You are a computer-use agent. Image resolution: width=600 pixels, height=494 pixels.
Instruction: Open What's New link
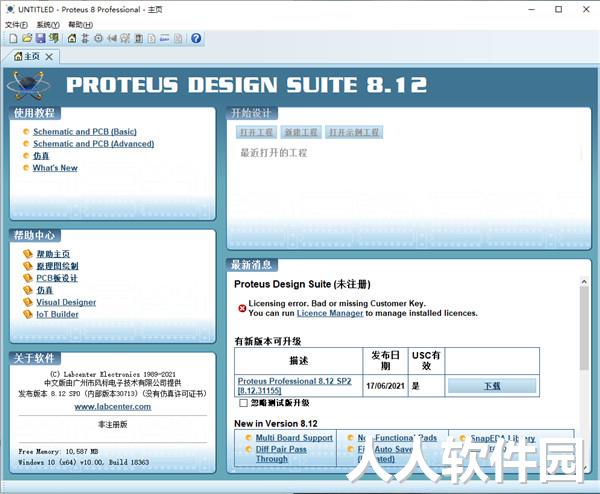[x=55, y=168]
